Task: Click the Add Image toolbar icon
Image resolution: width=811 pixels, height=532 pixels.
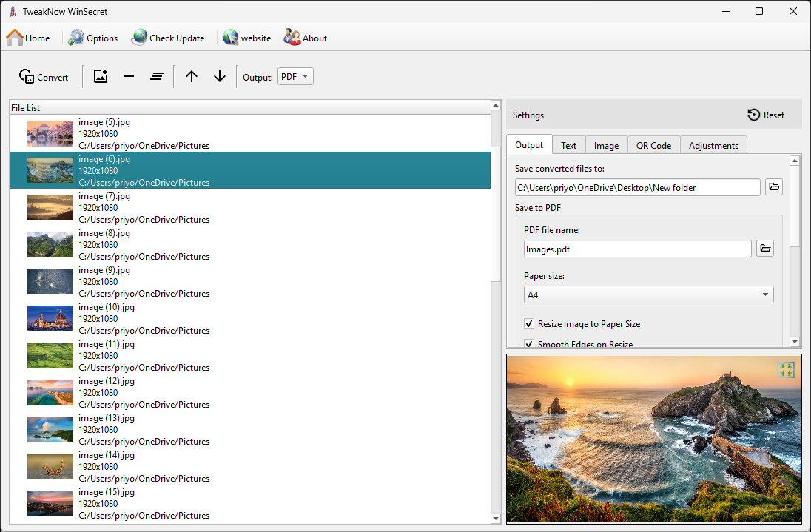Action: [101, 76]
